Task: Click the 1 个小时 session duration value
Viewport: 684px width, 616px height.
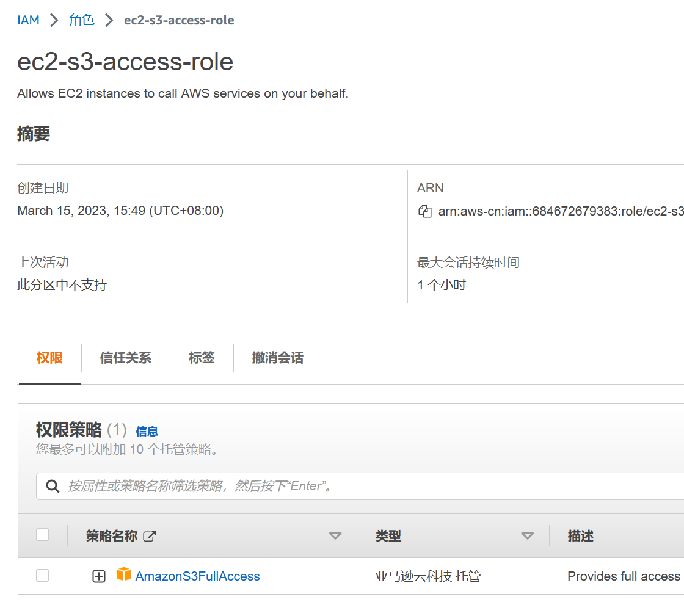Action: click(x=442, y=285)
